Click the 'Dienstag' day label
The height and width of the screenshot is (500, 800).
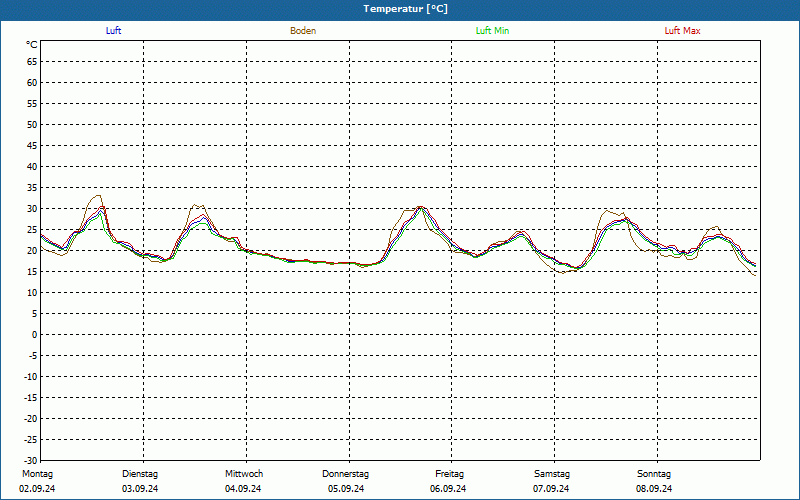pyautogui.click(x=140, y=474)
